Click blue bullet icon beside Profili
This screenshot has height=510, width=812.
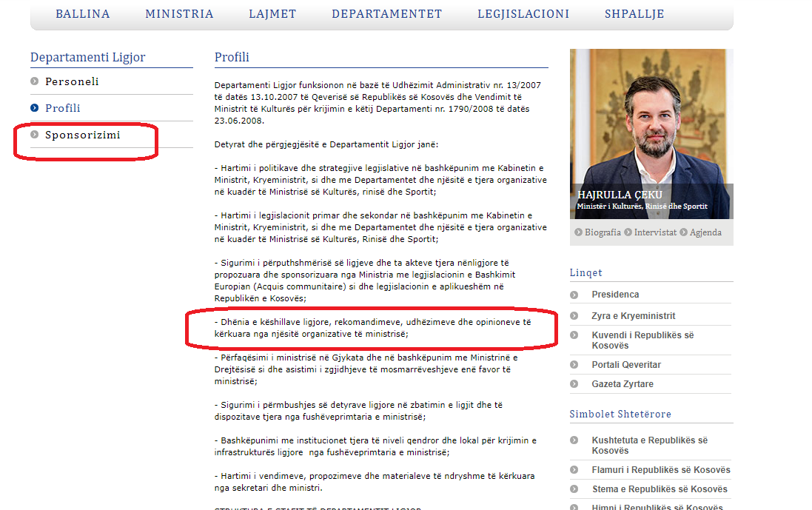[x=35, y=108]
